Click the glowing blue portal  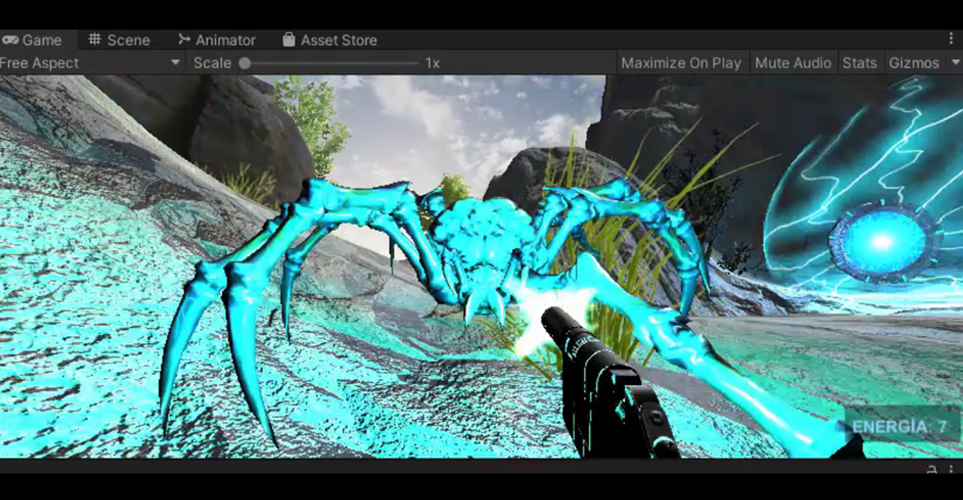pyautogui.click(x=882, y=242)
